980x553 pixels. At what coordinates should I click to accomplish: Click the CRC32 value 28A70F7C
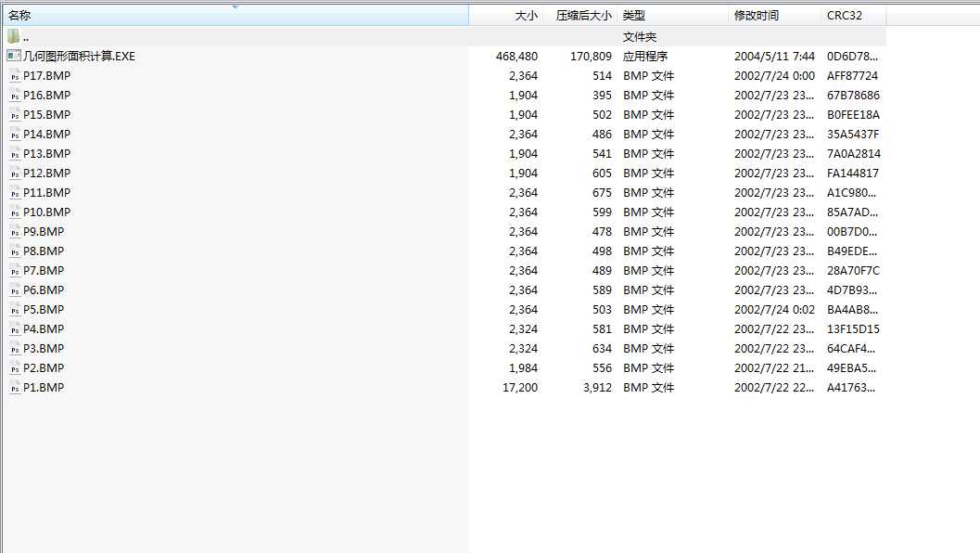coord(853,270)
